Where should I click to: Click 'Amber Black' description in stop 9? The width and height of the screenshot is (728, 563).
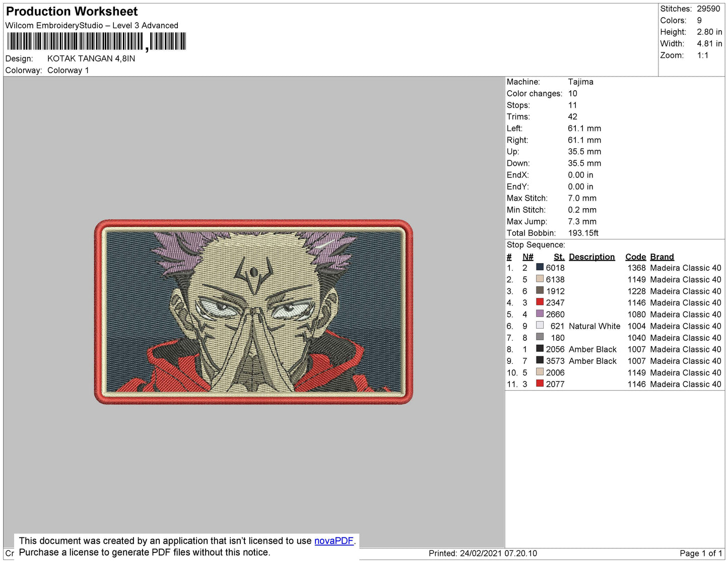[x=592, y=361]
